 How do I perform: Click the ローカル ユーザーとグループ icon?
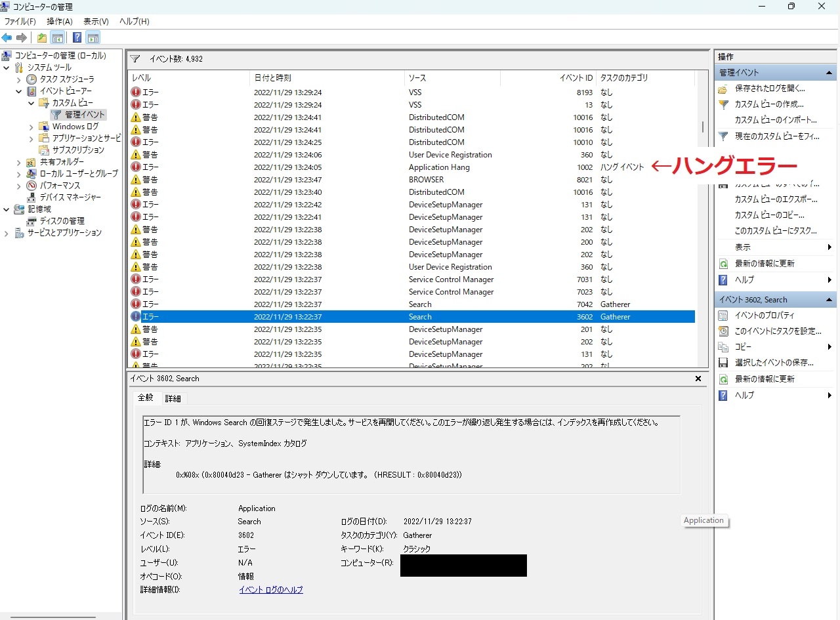[31, 174]
